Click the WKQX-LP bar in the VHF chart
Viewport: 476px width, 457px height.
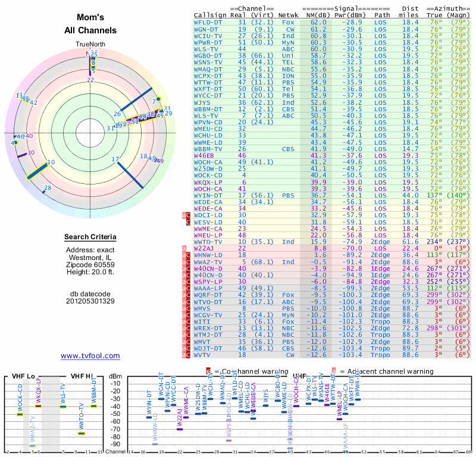tap(38, 406)
